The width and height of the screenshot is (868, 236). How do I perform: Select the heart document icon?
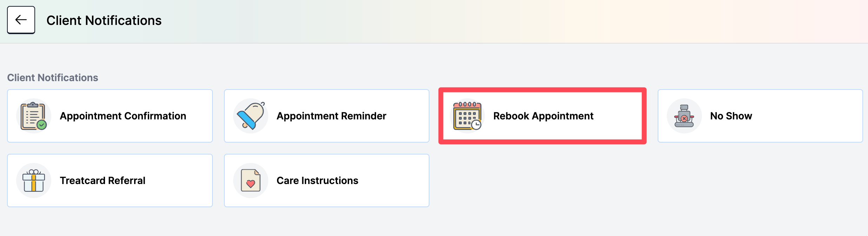251,181
